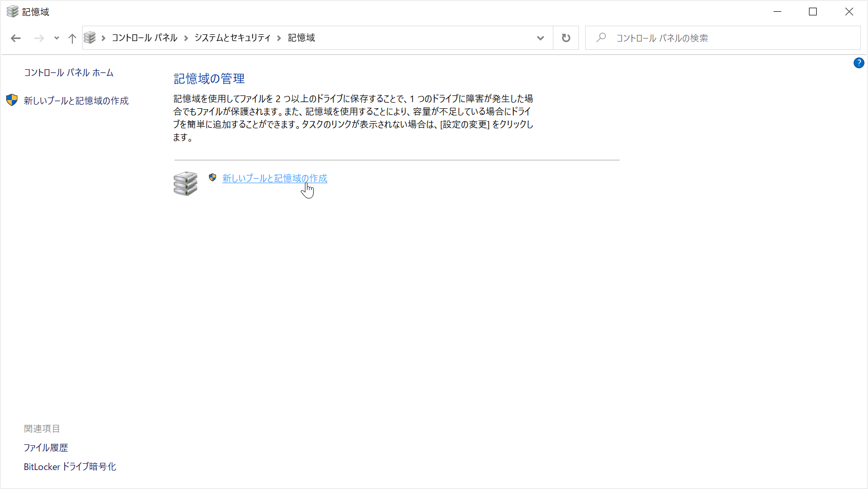Navigate to システムとセキュリティ via the breadcrumb
868x489 pixels.
(232, 37)
